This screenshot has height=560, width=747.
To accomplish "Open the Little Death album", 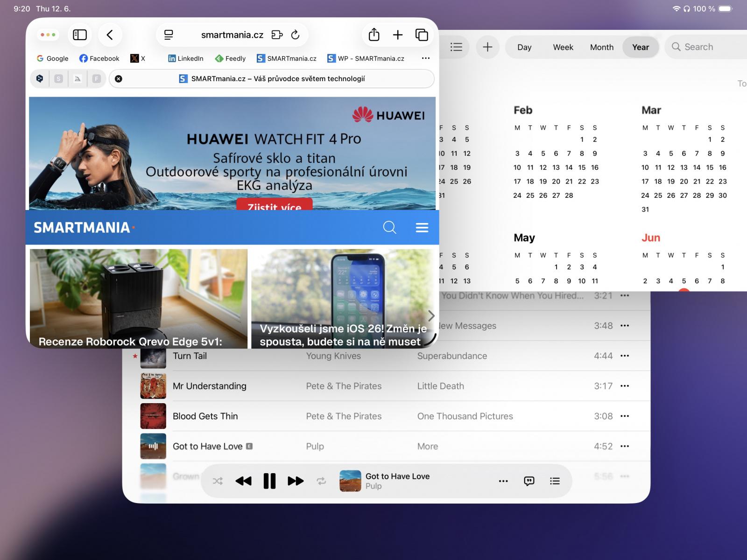I will [x=441, y=386].
